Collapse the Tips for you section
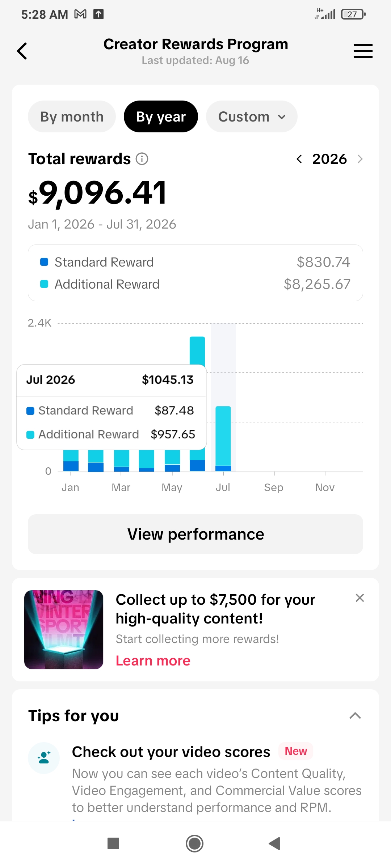 pos(355,715)
